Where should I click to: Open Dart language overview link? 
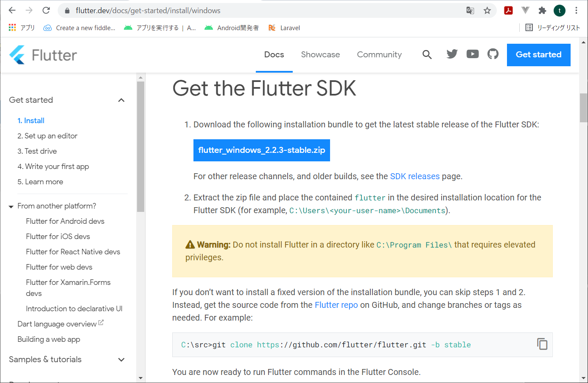pos(60,324)
